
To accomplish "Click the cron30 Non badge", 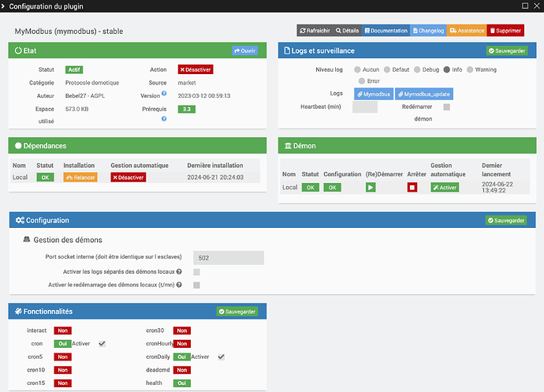I will pyautogui.click(x=182, y=330).
